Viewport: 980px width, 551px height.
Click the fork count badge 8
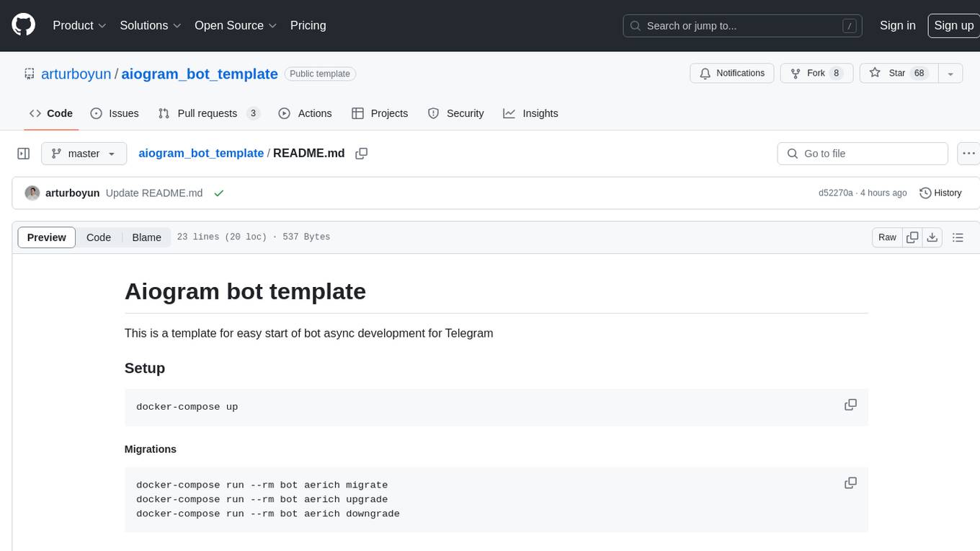(x=836, y=74)
